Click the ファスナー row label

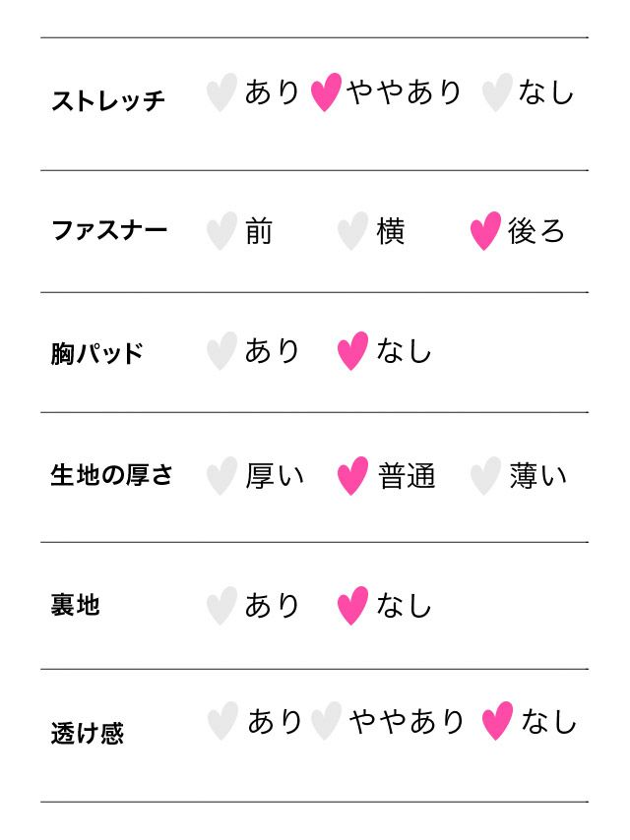[x=109, y=231]
